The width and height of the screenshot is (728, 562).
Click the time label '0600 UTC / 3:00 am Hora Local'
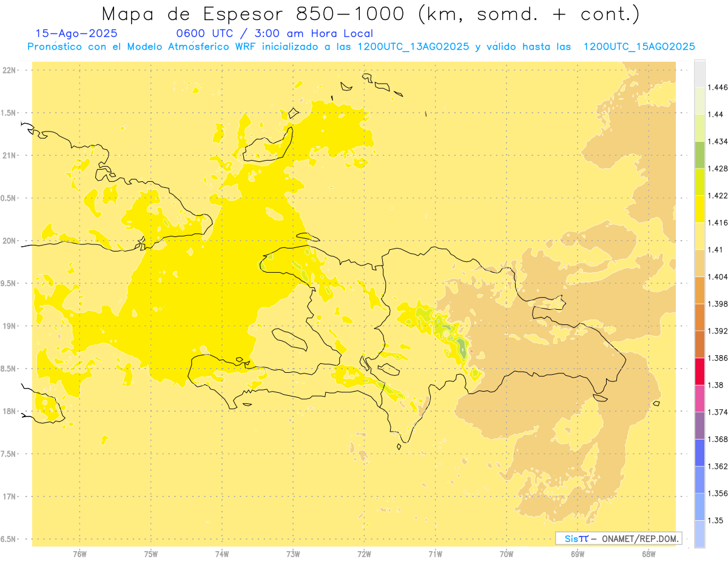click(x=274, y=34)
